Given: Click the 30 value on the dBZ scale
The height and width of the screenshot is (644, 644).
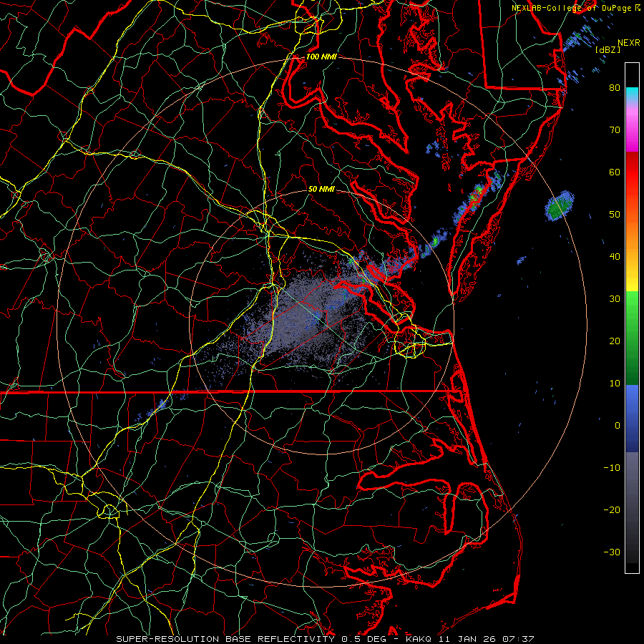Looking at the screenshot, I should tap(615, 299).
